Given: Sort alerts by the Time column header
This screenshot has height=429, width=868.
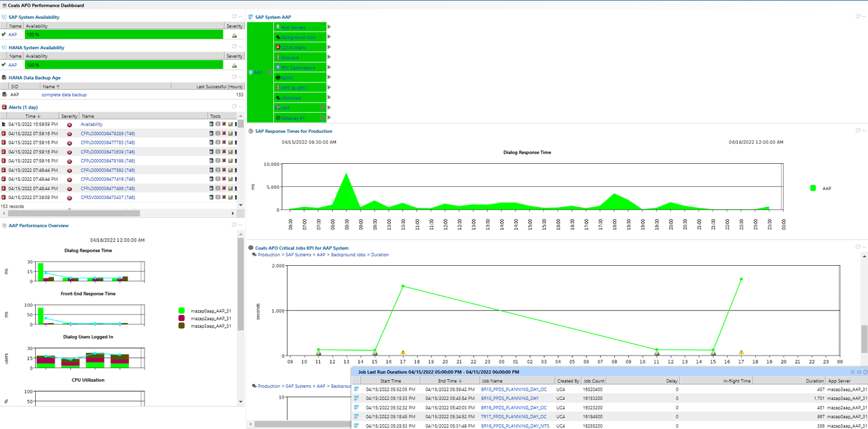Looking at the screenshot, I should tap(33, 116).
